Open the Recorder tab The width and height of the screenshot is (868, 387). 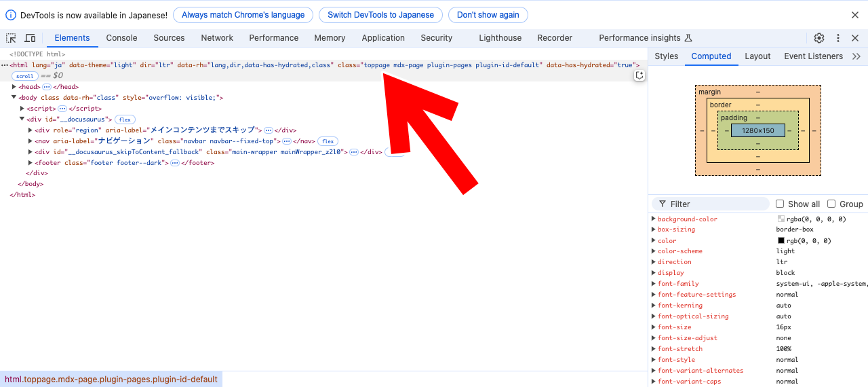[x=555, y=38]
